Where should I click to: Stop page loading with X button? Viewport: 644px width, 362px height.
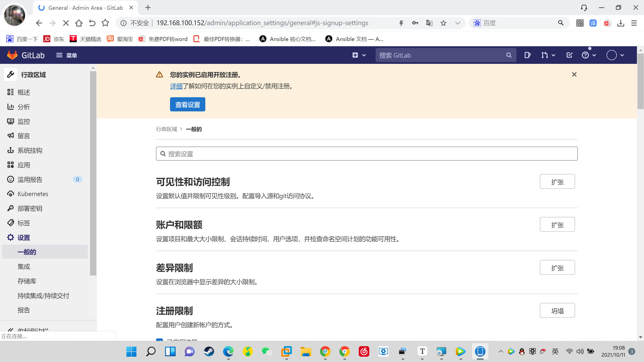point(66,23)
